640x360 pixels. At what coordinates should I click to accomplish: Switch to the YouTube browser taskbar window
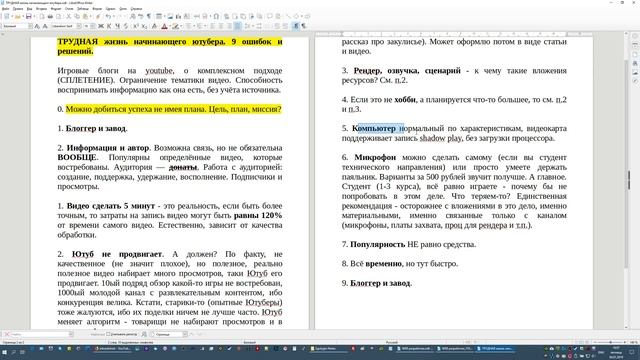pyautogui.click(x=113, y=349)
